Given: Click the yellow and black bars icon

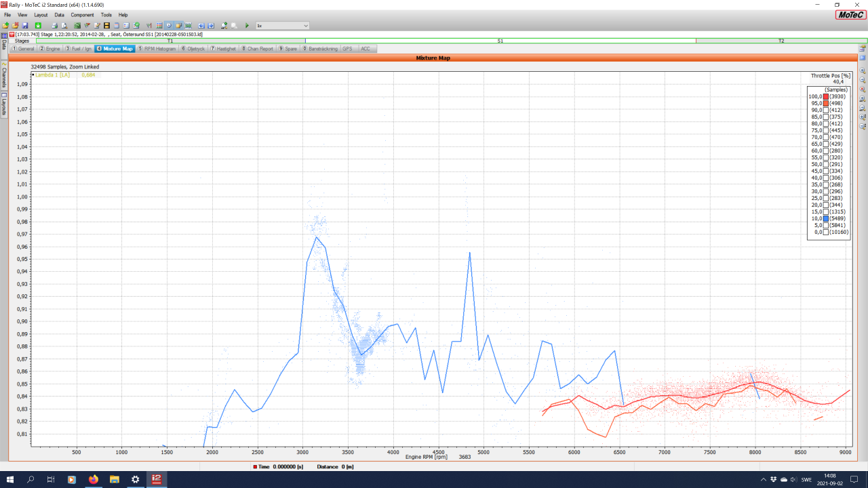Looking at the screenshot, I should [106, 25].
